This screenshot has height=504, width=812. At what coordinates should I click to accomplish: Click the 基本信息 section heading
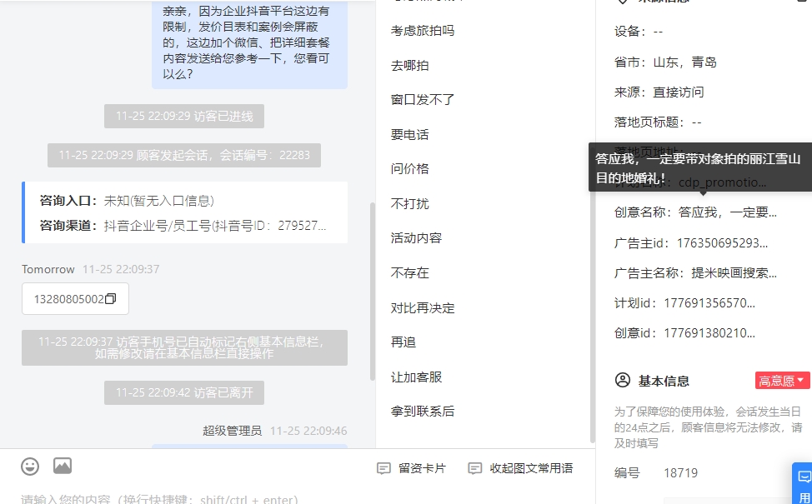click(664, 381)
